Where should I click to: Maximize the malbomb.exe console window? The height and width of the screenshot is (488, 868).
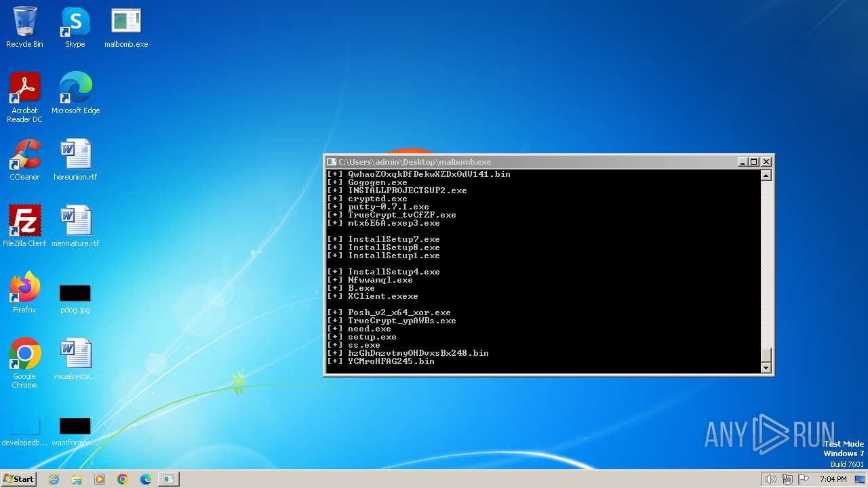coord(753,162)
